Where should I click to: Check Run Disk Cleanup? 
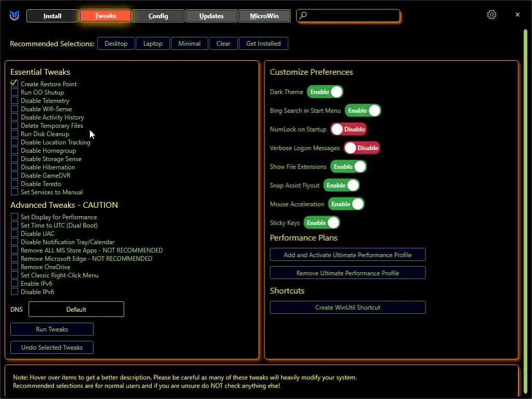point(14,134)
